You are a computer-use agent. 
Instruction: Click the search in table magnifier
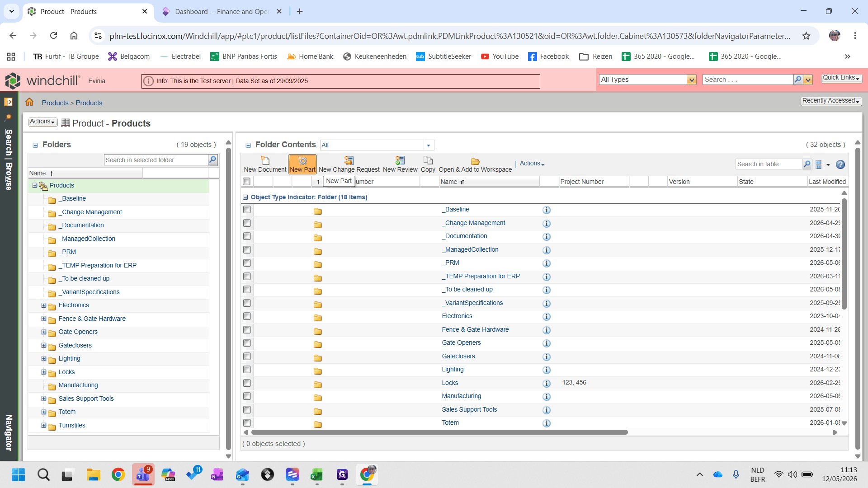[x=807, y=164]
